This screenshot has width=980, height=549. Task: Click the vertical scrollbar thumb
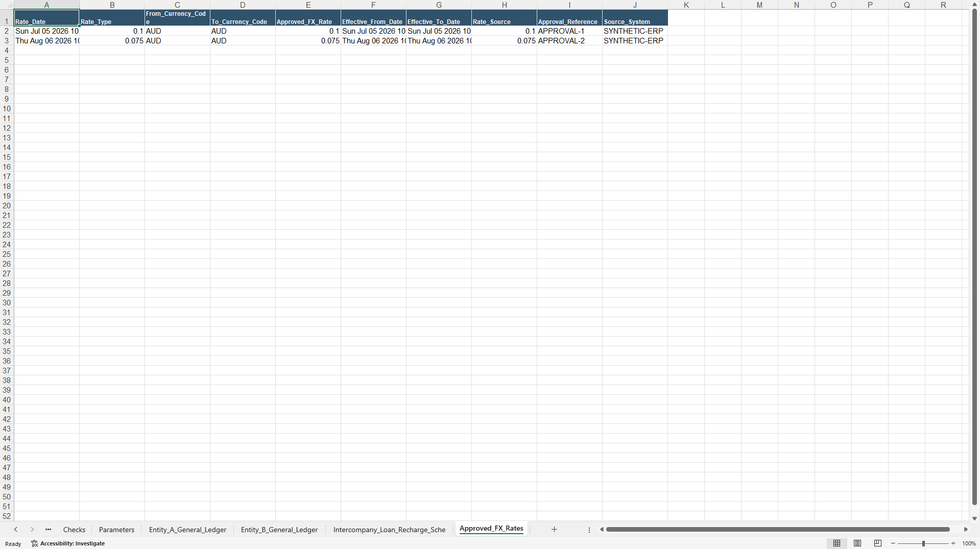tap(974, 257)
